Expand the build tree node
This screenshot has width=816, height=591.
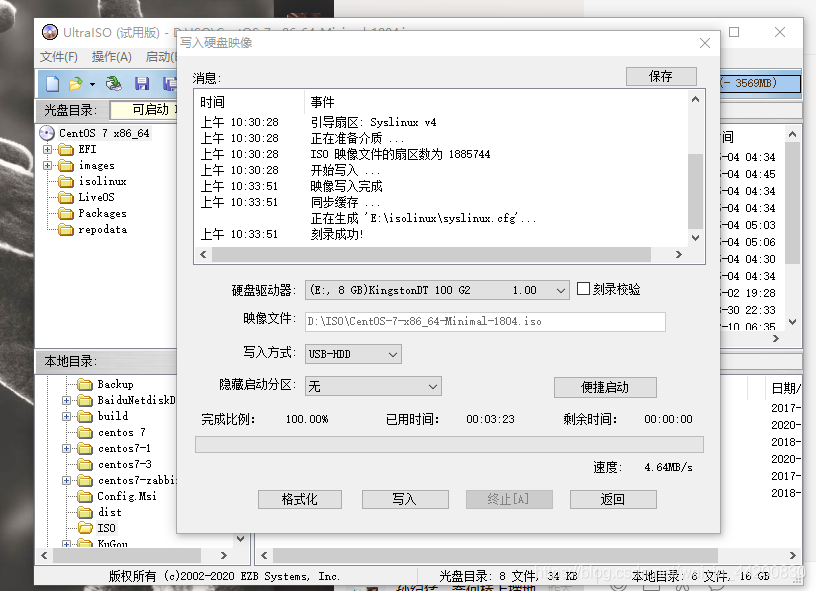click(x=67, y=417)
